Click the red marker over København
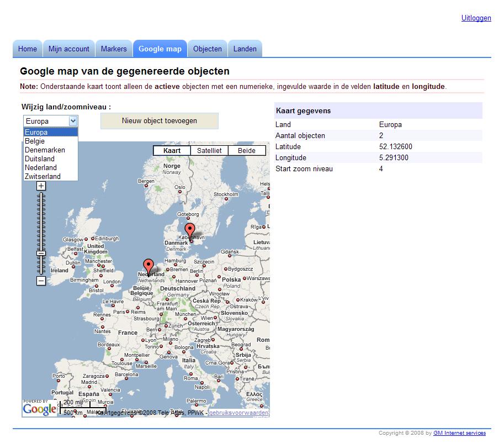The image size is (504, 443). pos(190,231)
